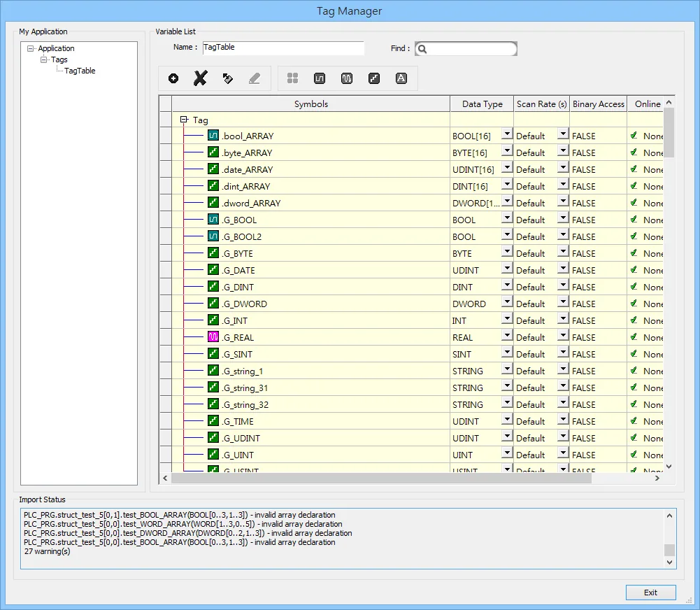Click the Scan Rate (s) column header

coord(541,104)
